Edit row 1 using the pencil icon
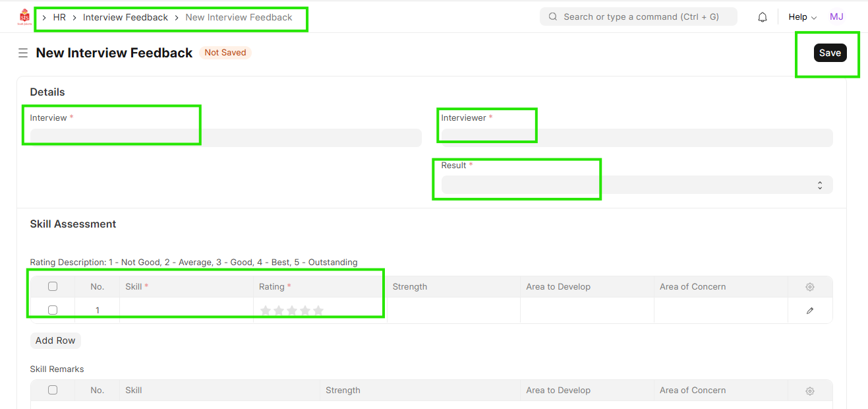 pyautogui.click(x=810, y=311)
